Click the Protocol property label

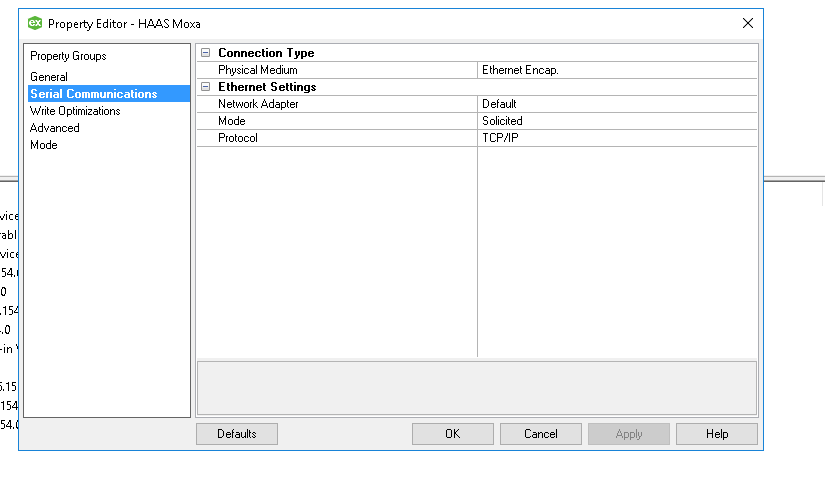tap(238, 138)
